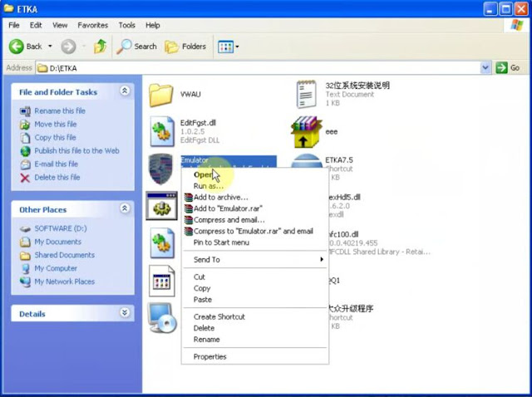The image size is (532, 397).
Task: Open the Views dropdown button
Action: (x=229, y=47)
